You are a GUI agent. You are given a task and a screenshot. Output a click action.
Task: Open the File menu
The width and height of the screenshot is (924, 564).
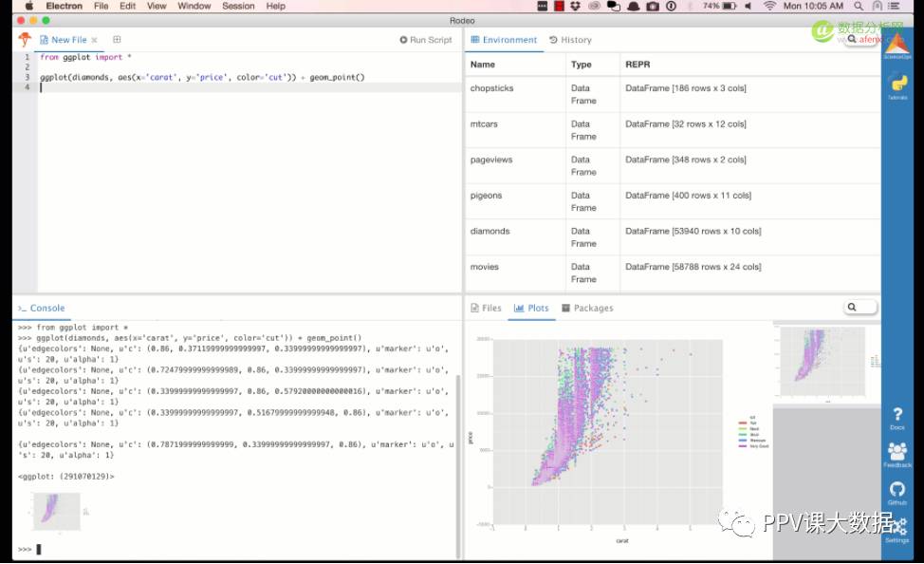pos(101,6)
